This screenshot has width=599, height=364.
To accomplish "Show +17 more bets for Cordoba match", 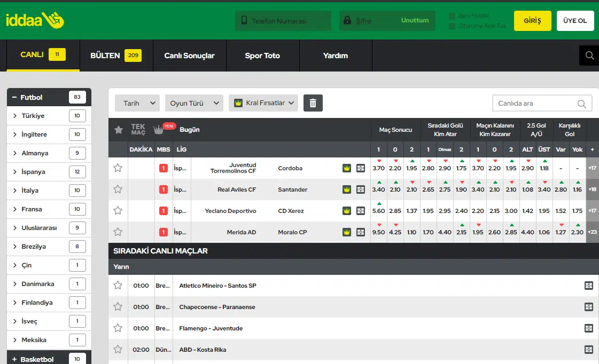I will [x=592, y=168].
